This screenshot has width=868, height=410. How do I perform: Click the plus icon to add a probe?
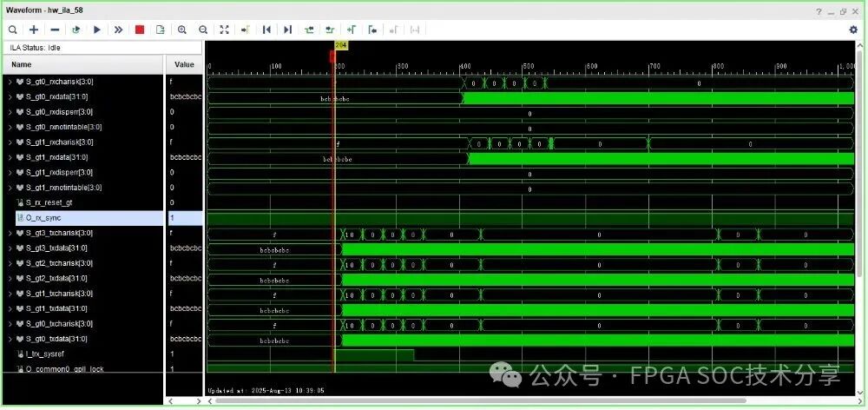(34, 30)
